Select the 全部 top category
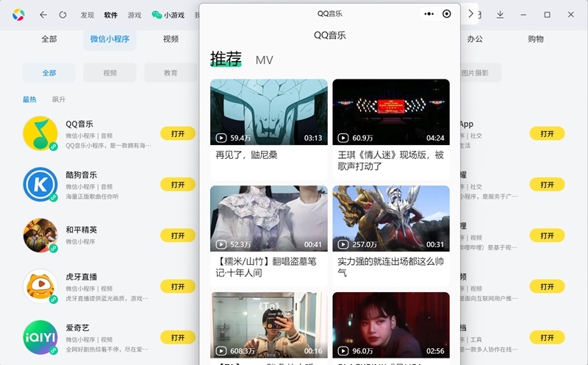The image size is (588, 365). tap(49, 39)
